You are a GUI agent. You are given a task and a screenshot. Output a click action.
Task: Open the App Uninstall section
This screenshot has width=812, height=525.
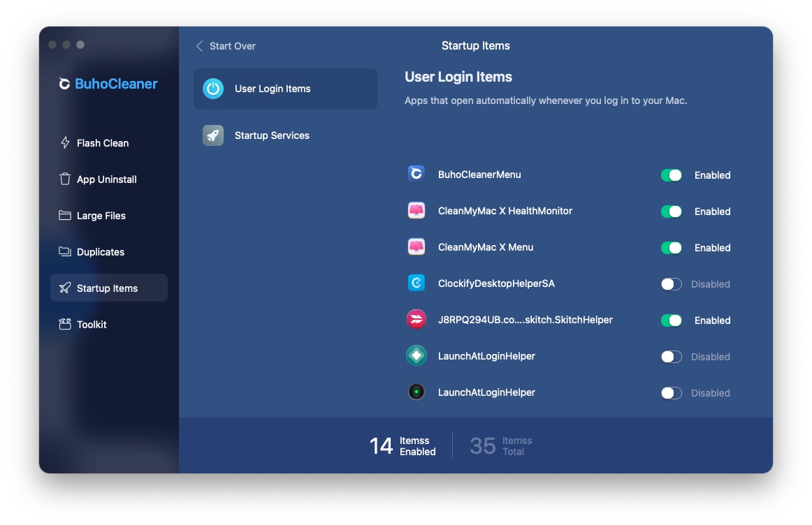point(109,179)
